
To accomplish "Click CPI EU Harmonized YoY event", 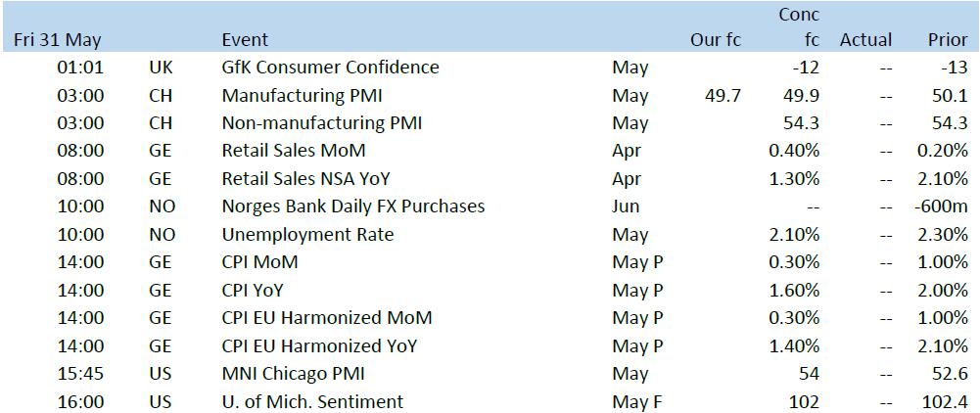I will [x=319, y=344].
